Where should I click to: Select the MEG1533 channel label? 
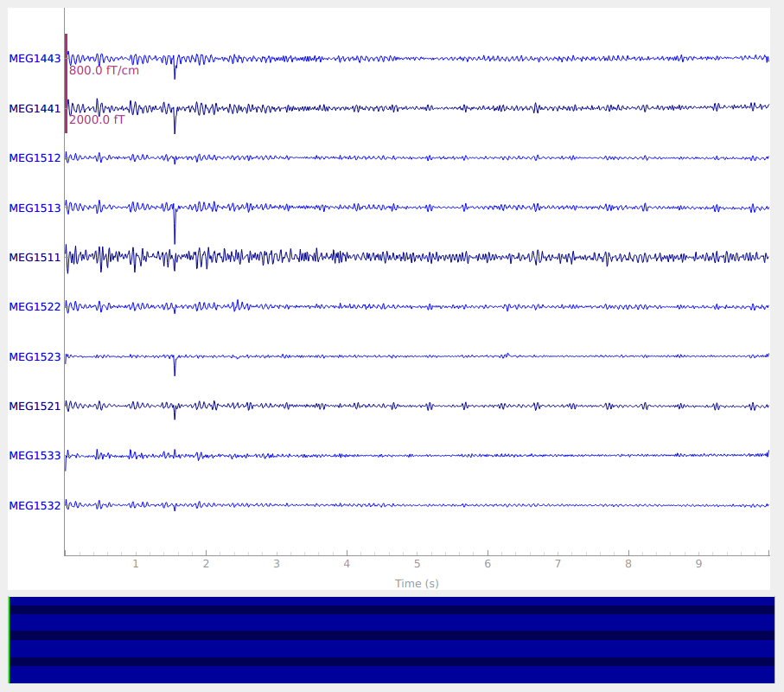point(35,456)
